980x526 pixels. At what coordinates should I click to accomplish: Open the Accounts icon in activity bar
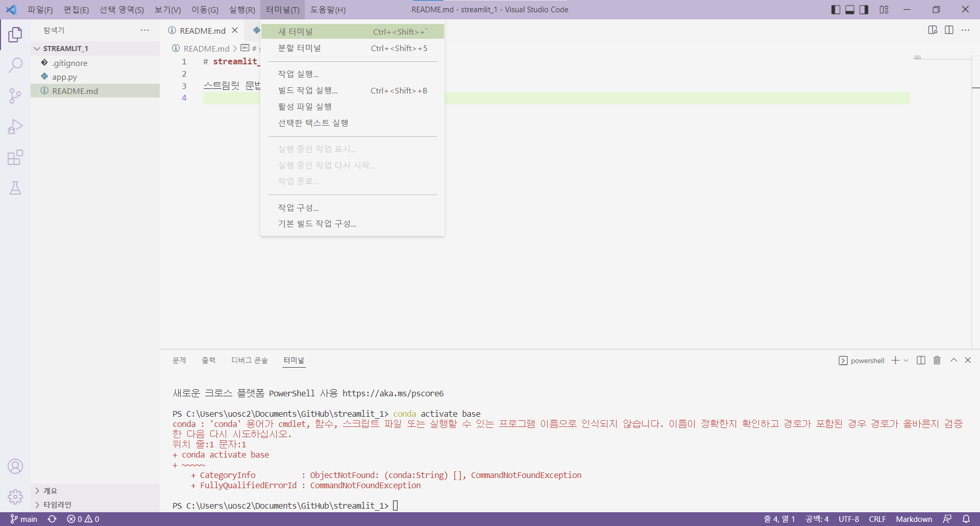[15, 466]
